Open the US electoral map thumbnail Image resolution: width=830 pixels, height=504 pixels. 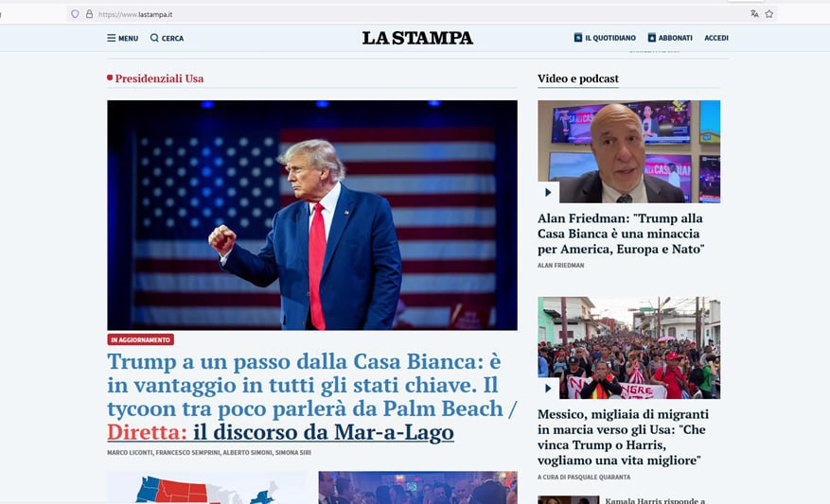click(207, 488)
